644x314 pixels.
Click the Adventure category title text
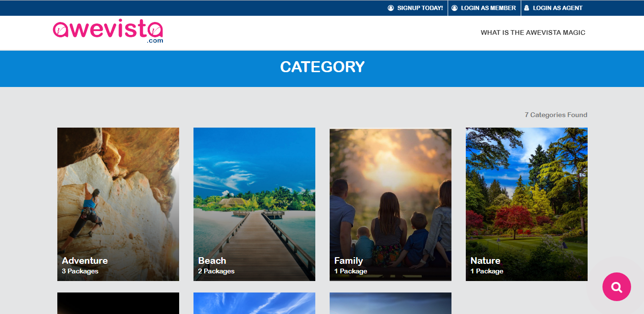pos(85,260)
